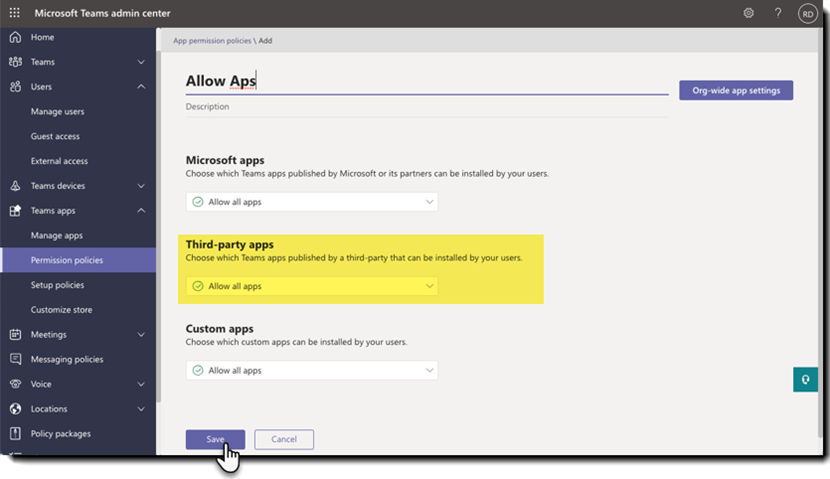Screen dimensions: 830x479
Task: Click the Users icon in sidebar
Action: [x=15, y=87]
